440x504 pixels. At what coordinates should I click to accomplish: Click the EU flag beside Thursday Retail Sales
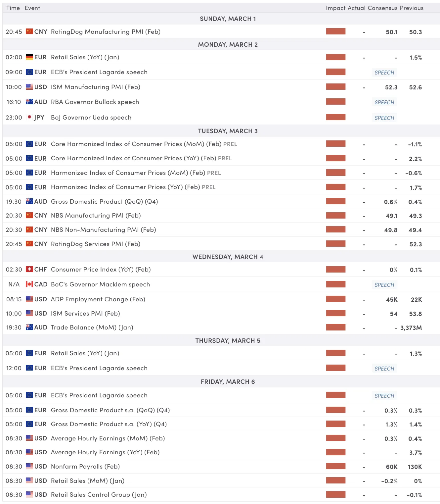[x=29, y=353]
